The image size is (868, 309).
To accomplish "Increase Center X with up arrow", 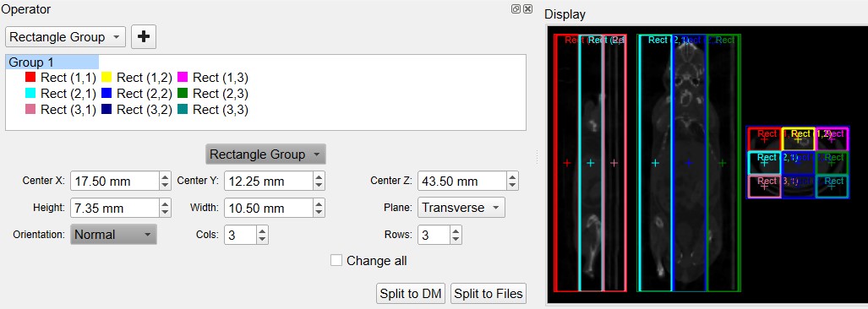I will click(165, 176).
